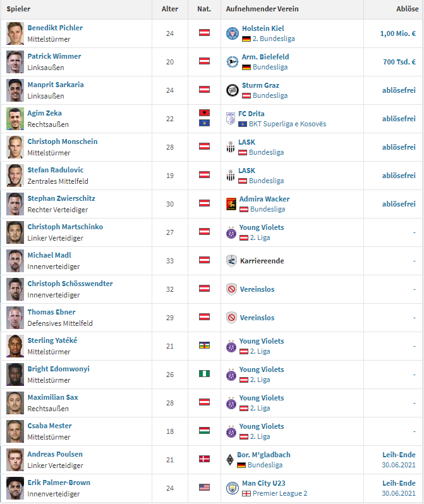Open the Premier League 2 league link

pos(280,493)
